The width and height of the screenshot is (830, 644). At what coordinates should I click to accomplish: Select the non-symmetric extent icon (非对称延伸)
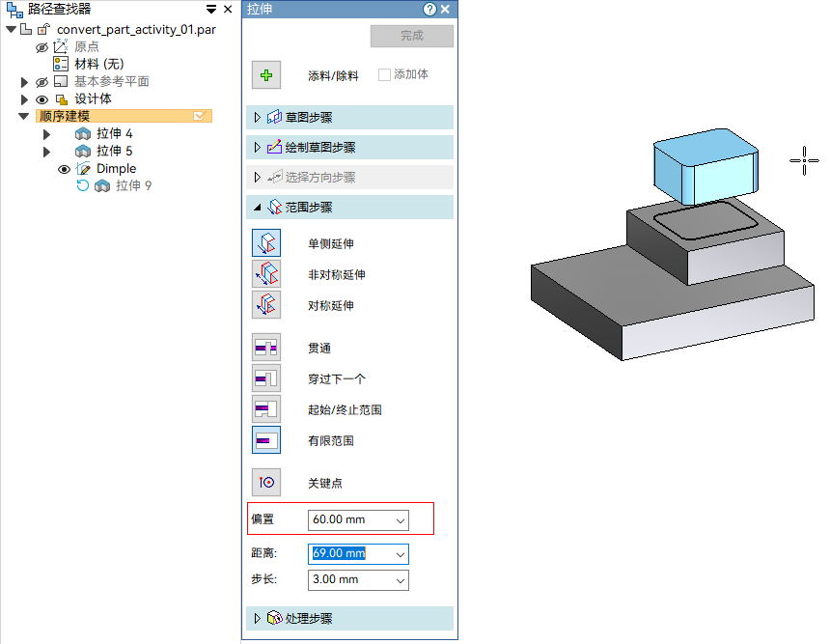click(266, 274)
